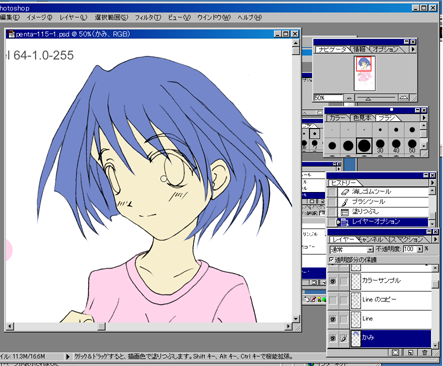This screenshot has width=443, height=366.
Task: Click the Navigator zoom slider
Action: (376, 98)
